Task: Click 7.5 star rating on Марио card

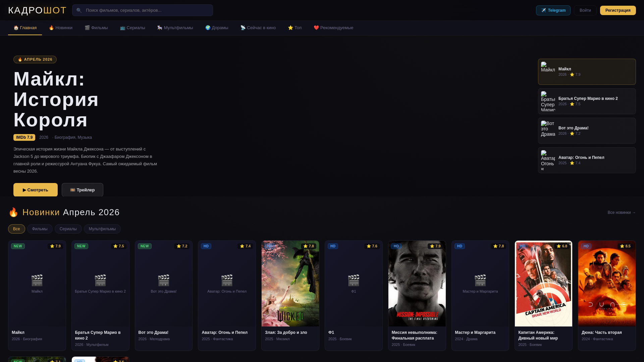Action: tap(119, 246)
